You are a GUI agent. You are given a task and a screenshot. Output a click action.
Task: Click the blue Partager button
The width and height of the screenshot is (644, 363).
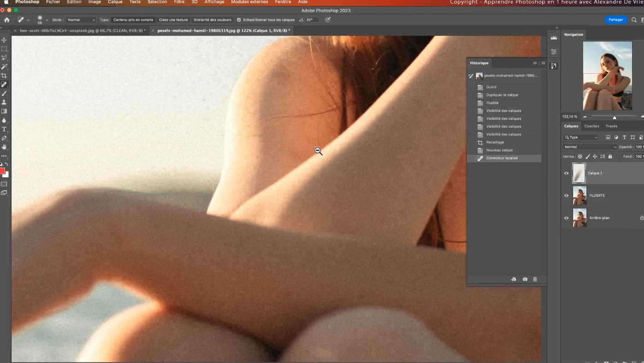pos(615,20)
